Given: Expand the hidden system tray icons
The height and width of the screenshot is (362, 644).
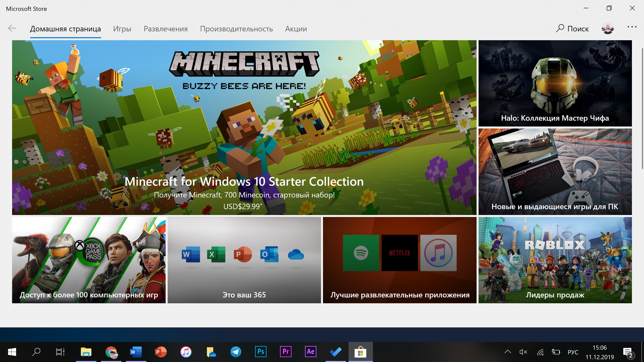Looking at the screenshot, I should (x=508, y=352).
